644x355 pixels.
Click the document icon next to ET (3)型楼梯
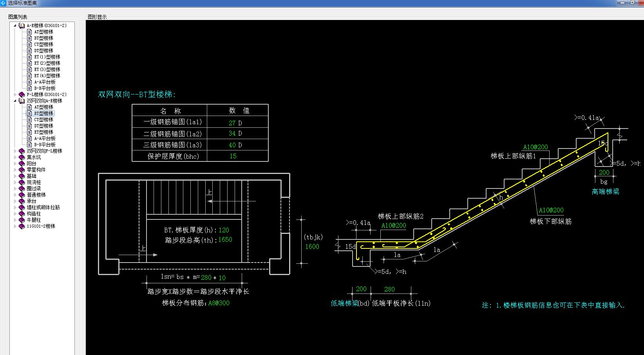pyautogui.click(x=29, y=69)
